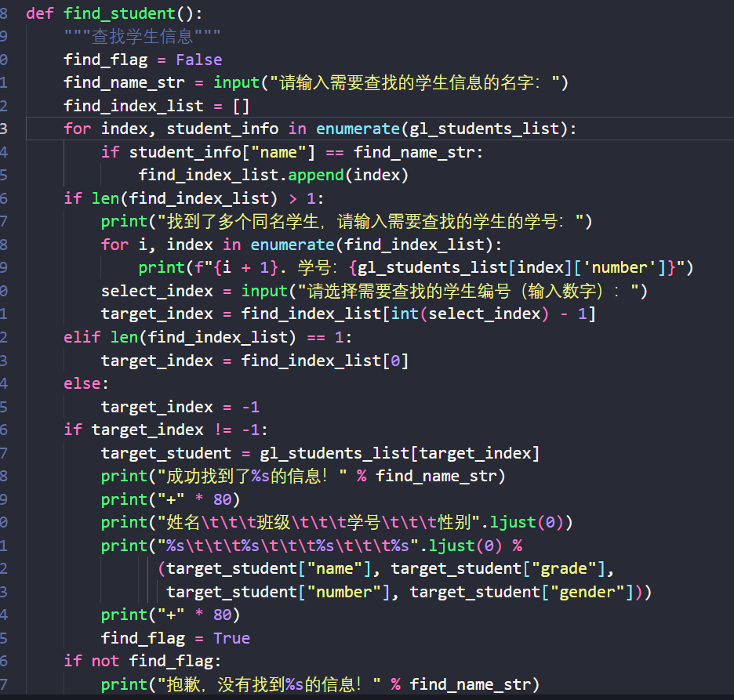Click target_student["number"] expression
The width and height of the screenshot is (734, 700).
click(x=278, y=593)
